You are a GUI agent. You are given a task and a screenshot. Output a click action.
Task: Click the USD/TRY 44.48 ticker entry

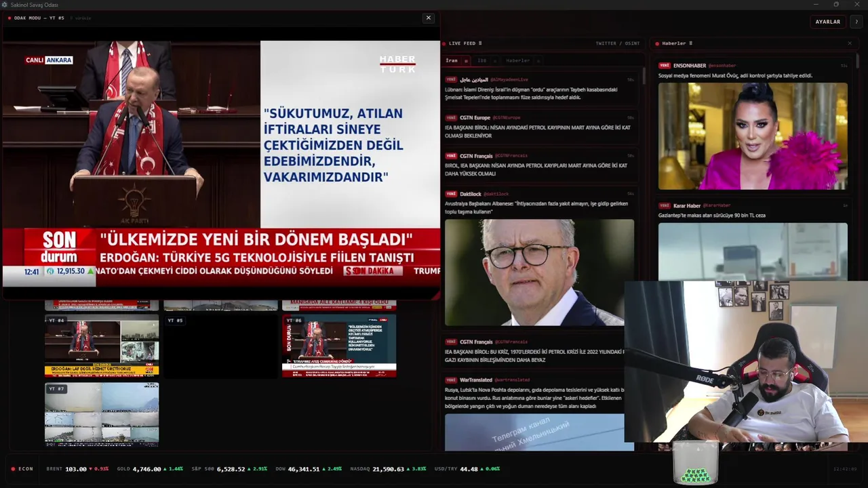[x=467, y=469]
